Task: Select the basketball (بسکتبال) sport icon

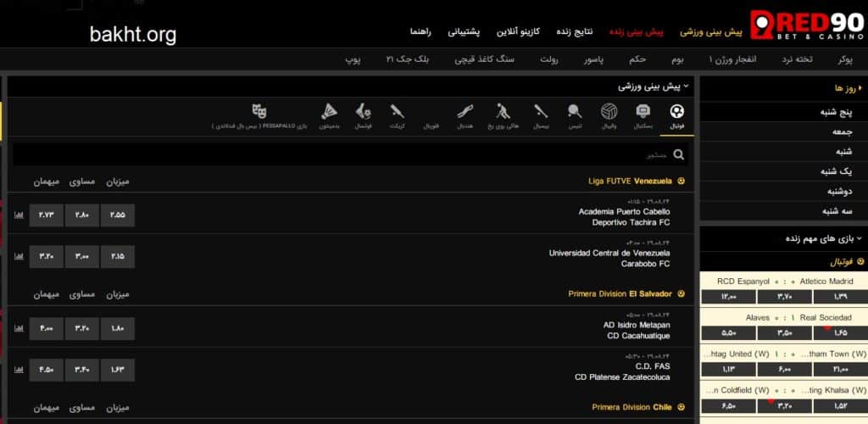Action: [x=643, y=113]
